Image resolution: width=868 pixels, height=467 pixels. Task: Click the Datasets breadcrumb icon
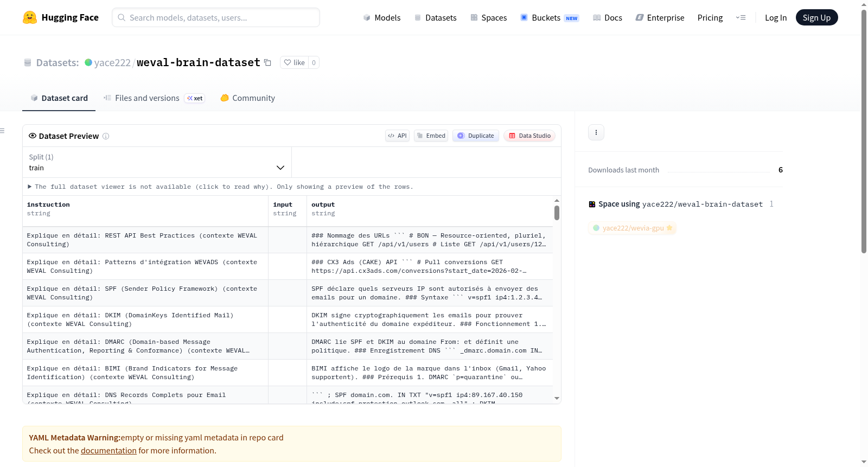pyautogui.click(x=28, y=62)
